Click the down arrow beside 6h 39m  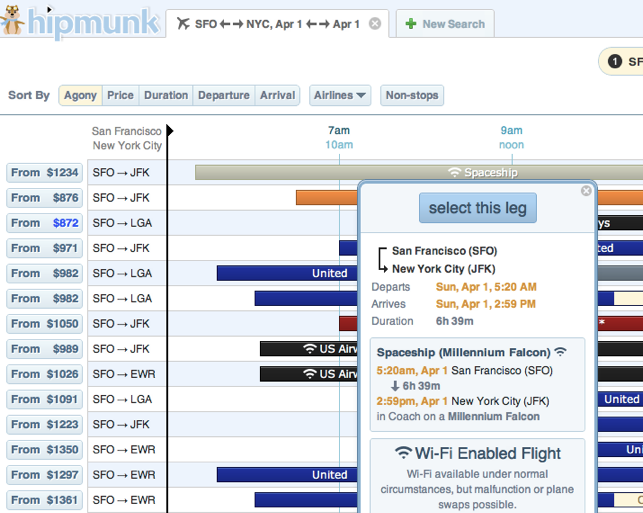(394, 386)
